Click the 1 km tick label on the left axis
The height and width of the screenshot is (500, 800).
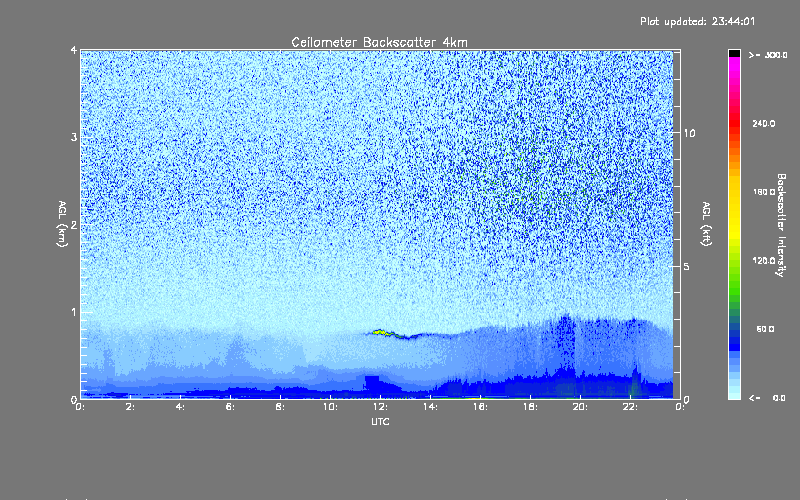coord(74,312)
